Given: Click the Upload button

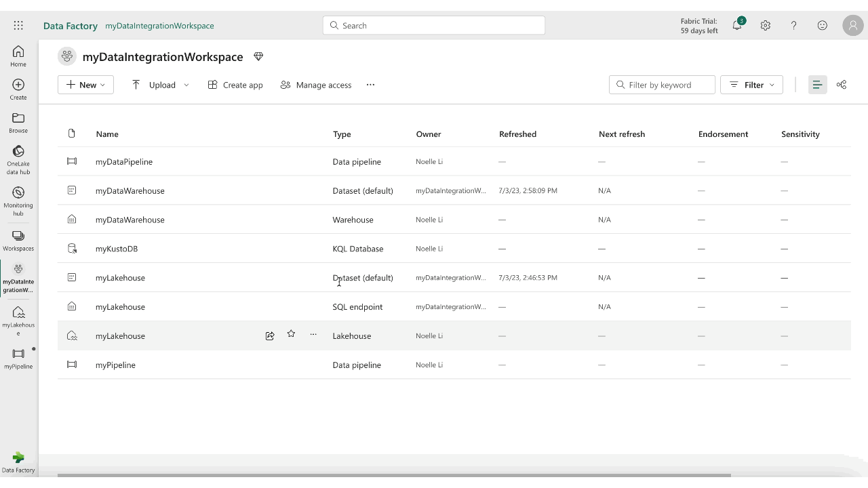Looking at the screenshot, I should coord(154,85).
